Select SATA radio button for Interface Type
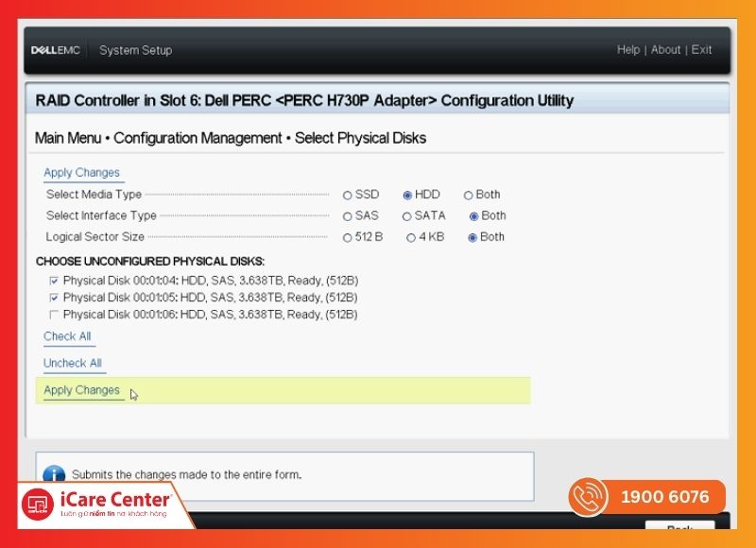 407,216
